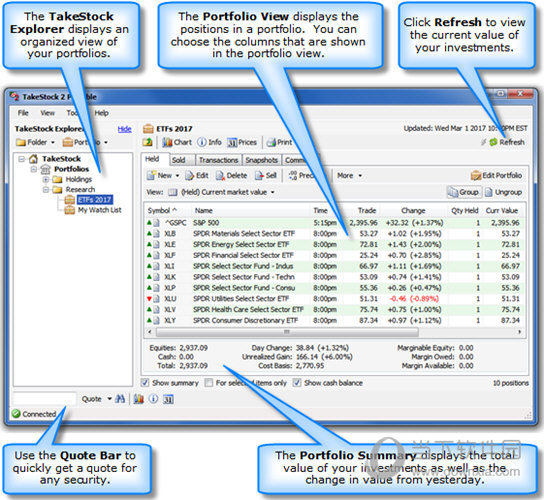Toggle the Show summary checkbox
This screenshot has width=544, height=500.
(x=145, y=383)
